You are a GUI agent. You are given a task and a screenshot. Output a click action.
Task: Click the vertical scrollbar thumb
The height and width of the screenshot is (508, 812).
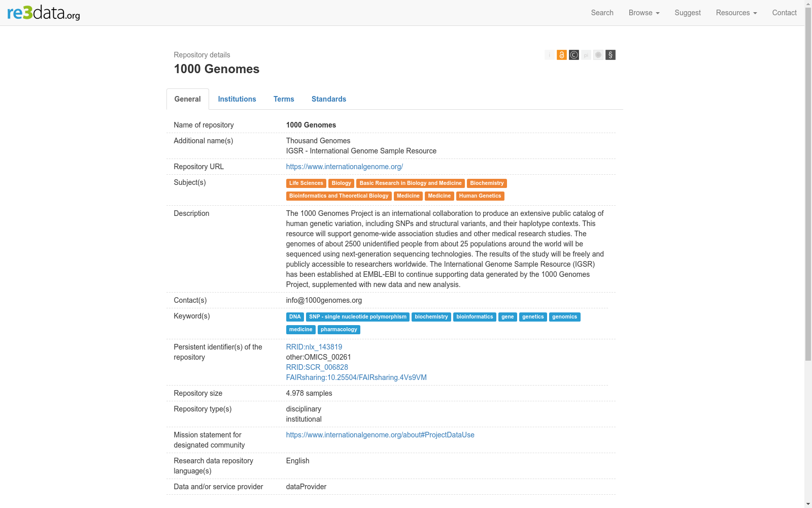tap(808, 183)
